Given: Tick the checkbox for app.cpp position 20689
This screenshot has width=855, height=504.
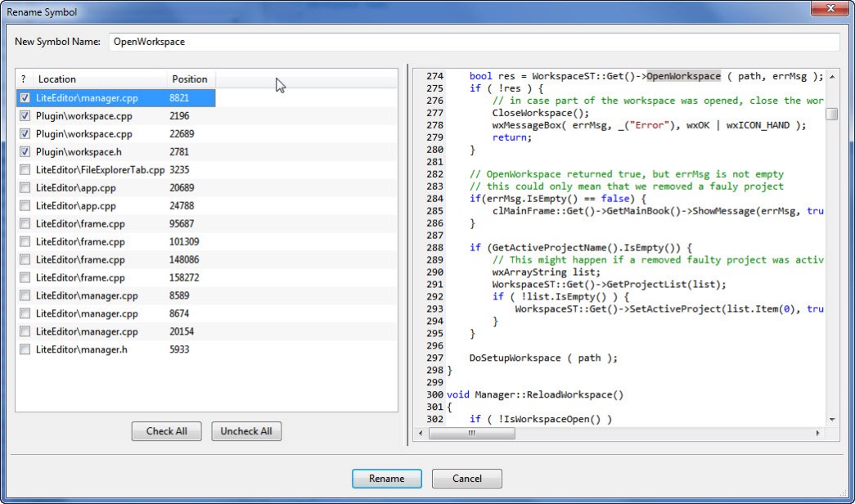Looking at the screenshot, I should click(x=25, y=188).
